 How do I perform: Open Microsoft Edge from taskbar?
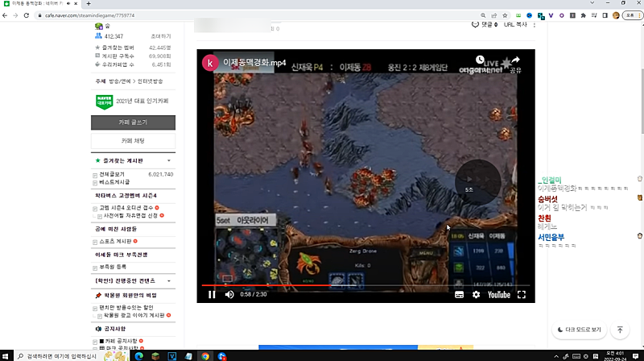138,356
